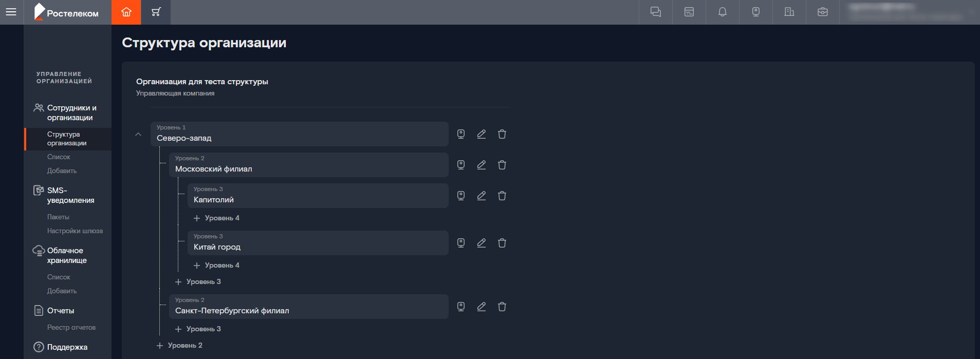The image size is (980, 359).
Task: Open Настройки шлюза in sidebar
Action: [75, 231]
